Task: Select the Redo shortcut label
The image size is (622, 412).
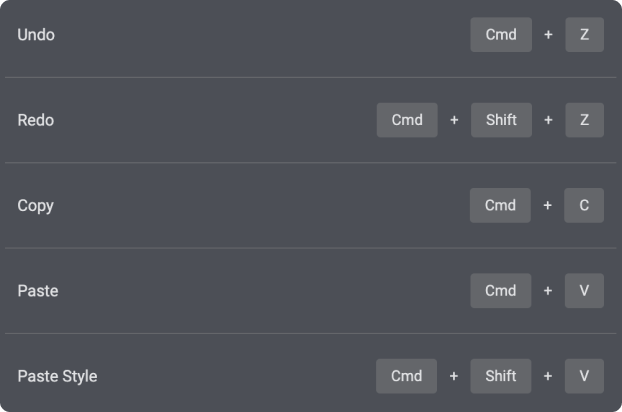Action: pos(36,120)
